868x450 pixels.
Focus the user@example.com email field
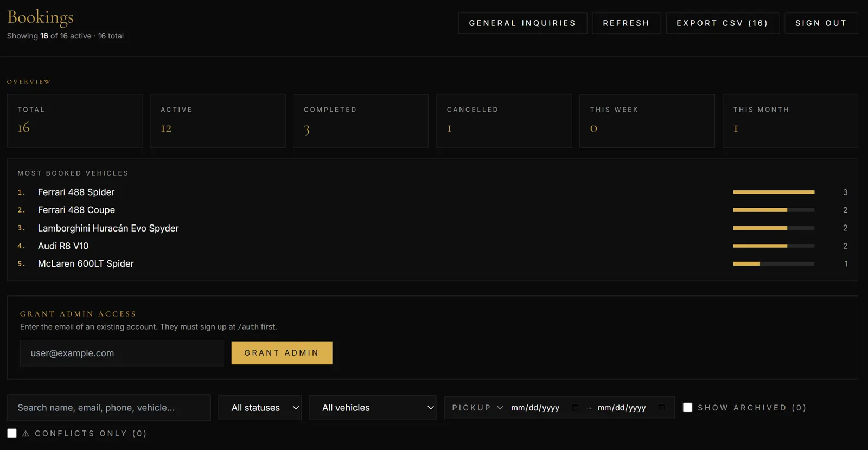(x=122, y=353)
